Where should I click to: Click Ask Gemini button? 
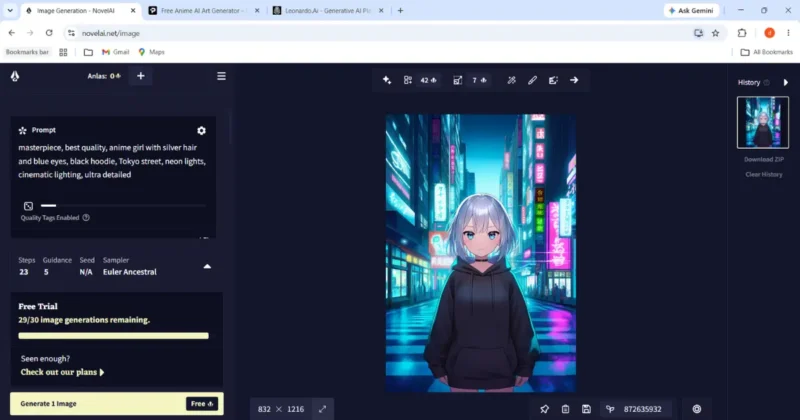click(x=691, y=10)
